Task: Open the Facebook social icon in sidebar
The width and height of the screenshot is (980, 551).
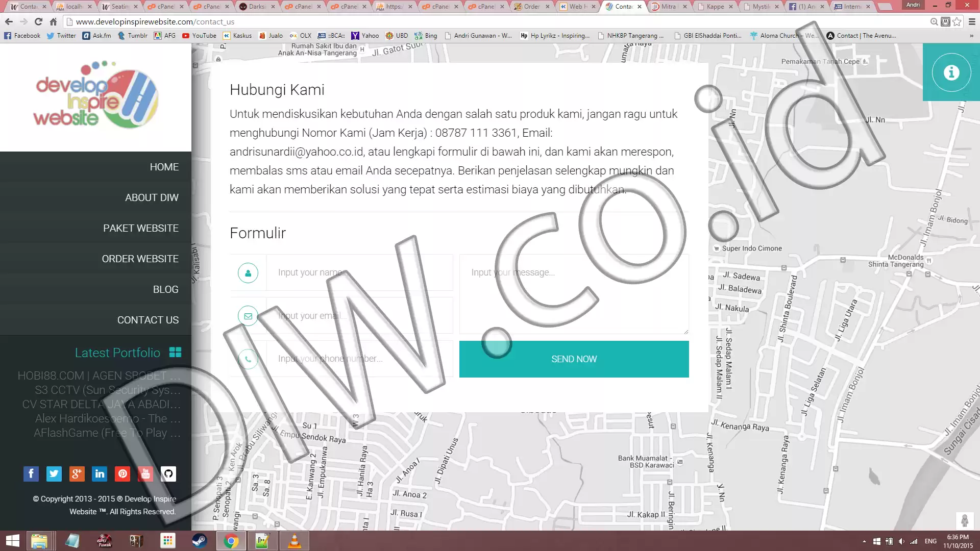Action: 31,474
